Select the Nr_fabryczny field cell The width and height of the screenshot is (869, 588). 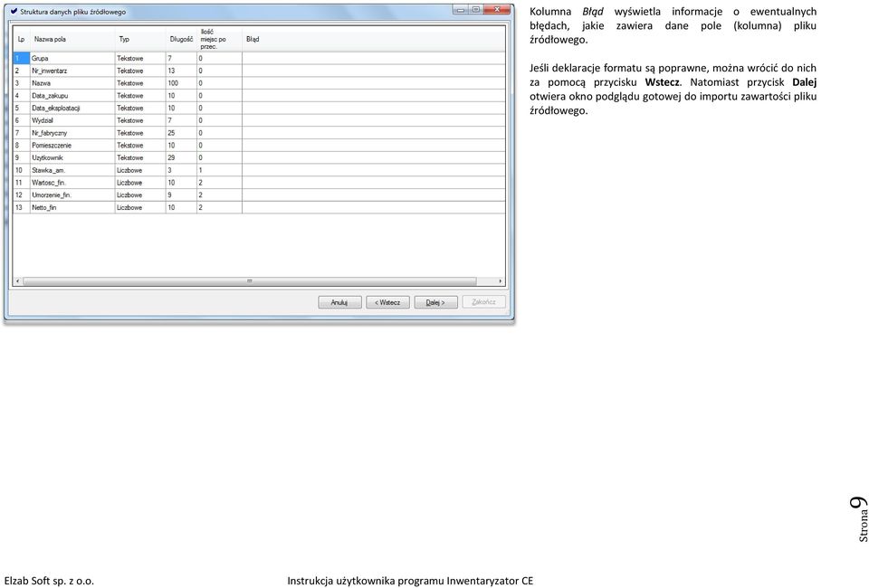click(x=72, y=133)
